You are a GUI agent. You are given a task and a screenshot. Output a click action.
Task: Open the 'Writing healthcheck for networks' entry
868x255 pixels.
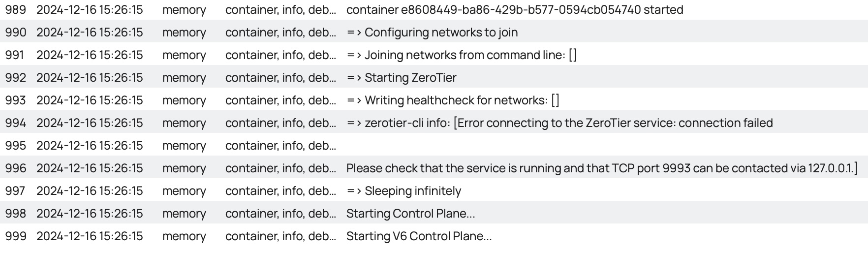[453, 100]
